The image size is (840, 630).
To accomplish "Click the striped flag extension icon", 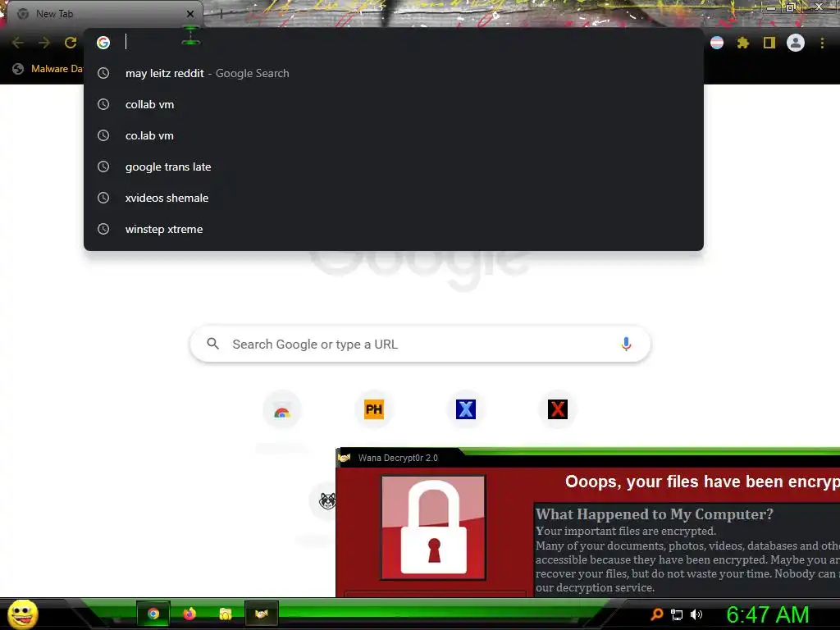I will 717,43.
